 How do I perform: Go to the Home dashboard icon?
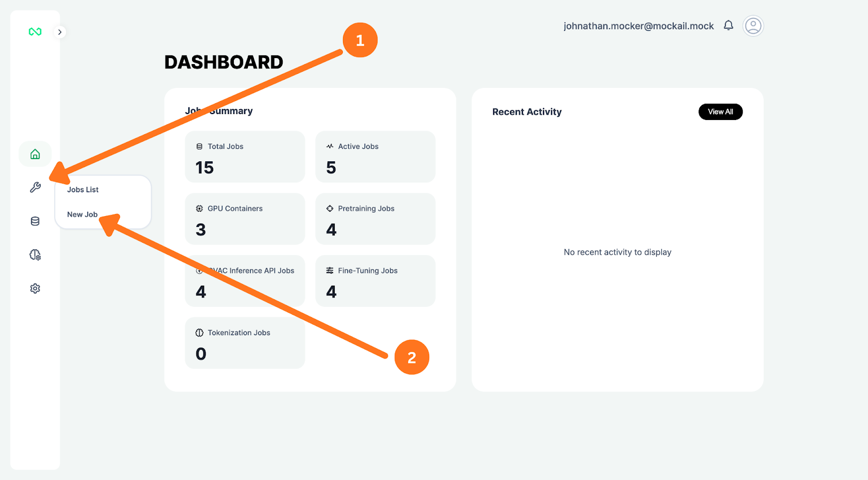(x=35, y=154)
